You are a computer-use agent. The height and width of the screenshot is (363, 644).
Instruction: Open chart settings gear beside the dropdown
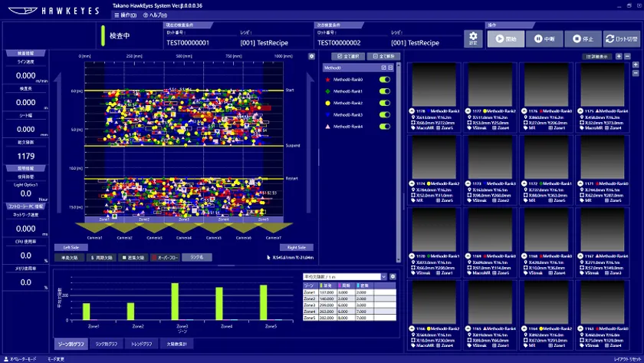(393, 276)
